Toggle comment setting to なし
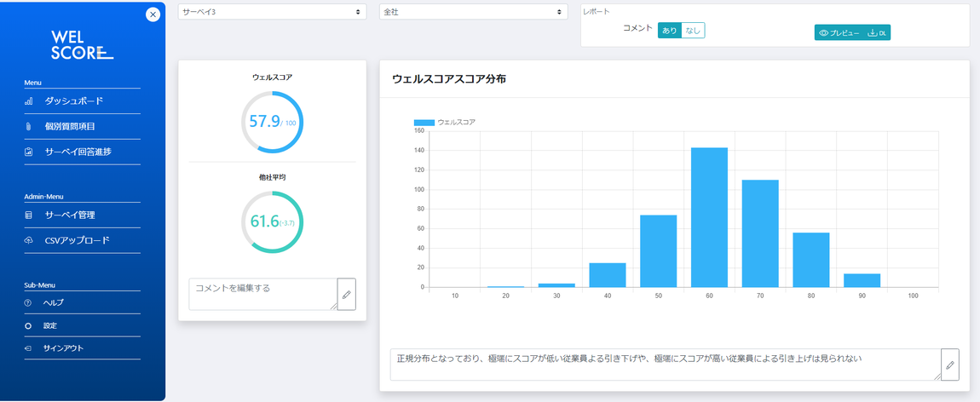 (693, 31)
